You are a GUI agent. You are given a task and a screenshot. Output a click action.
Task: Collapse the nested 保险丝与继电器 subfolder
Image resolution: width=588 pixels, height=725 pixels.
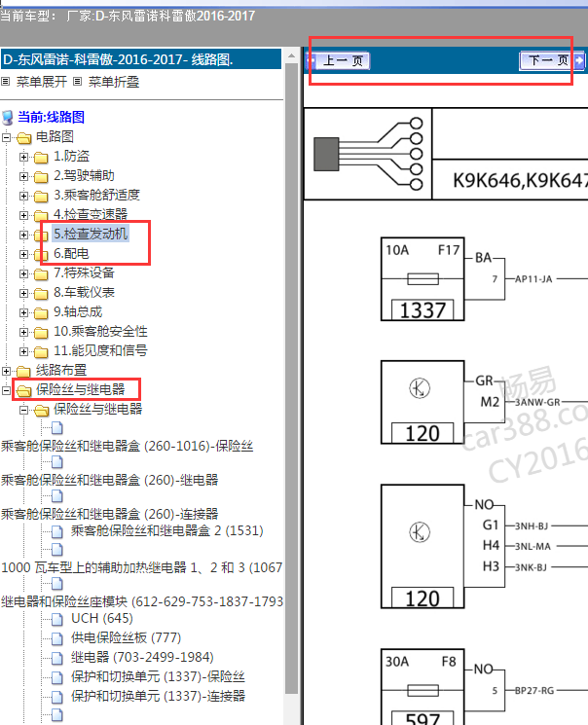23,410
